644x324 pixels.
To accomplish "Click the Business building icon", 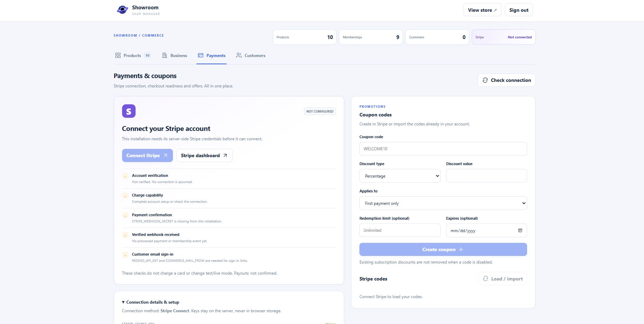I will [165, 55].
